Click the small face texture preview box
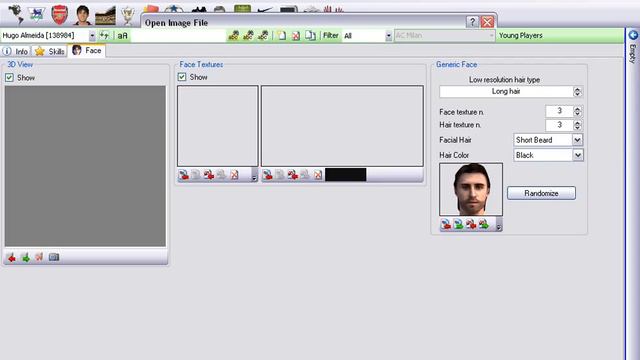 click(x=218, y=126)
